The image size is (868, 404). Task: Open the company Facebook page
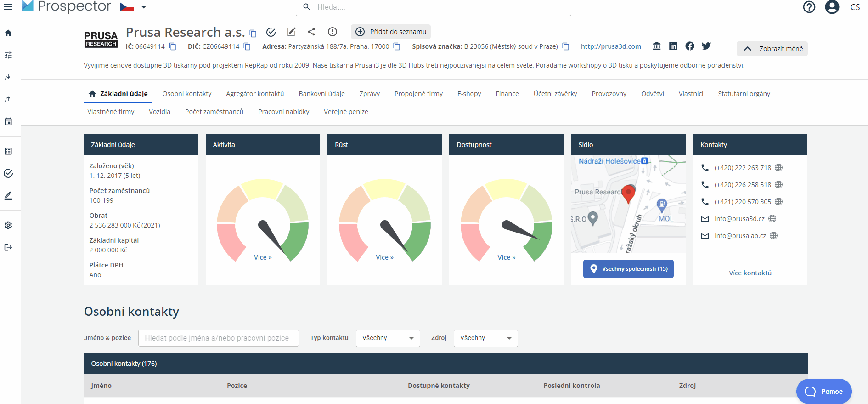point(690,46)
